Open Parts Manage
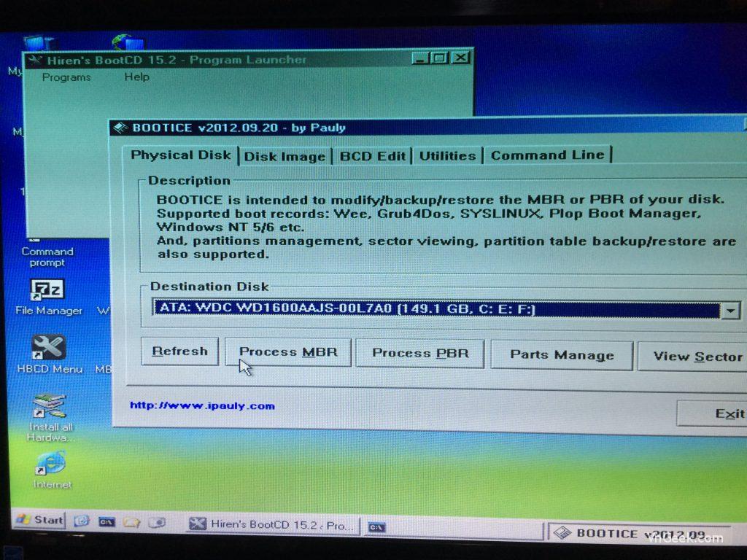Viewport: 747px width, 560px height. click(x=562, y=355)
